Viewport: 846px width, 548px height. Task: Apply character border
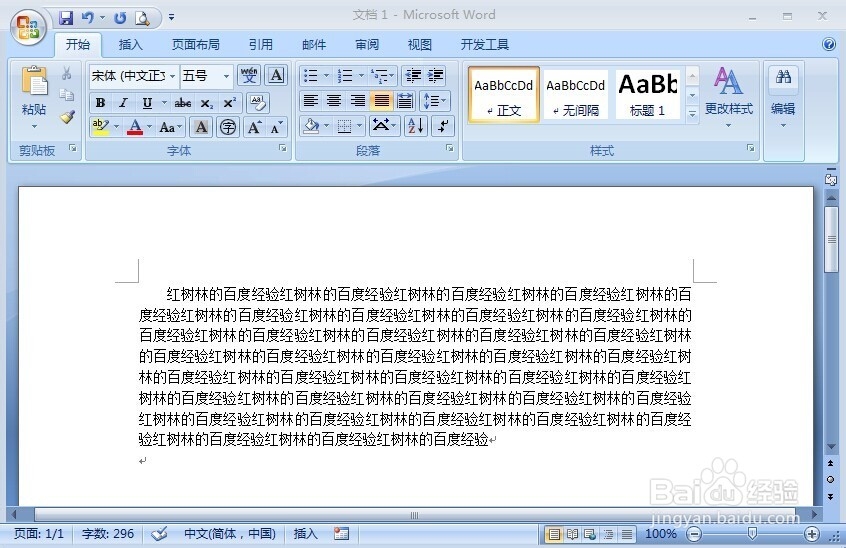pyautogui.click(x=276, y=76)
